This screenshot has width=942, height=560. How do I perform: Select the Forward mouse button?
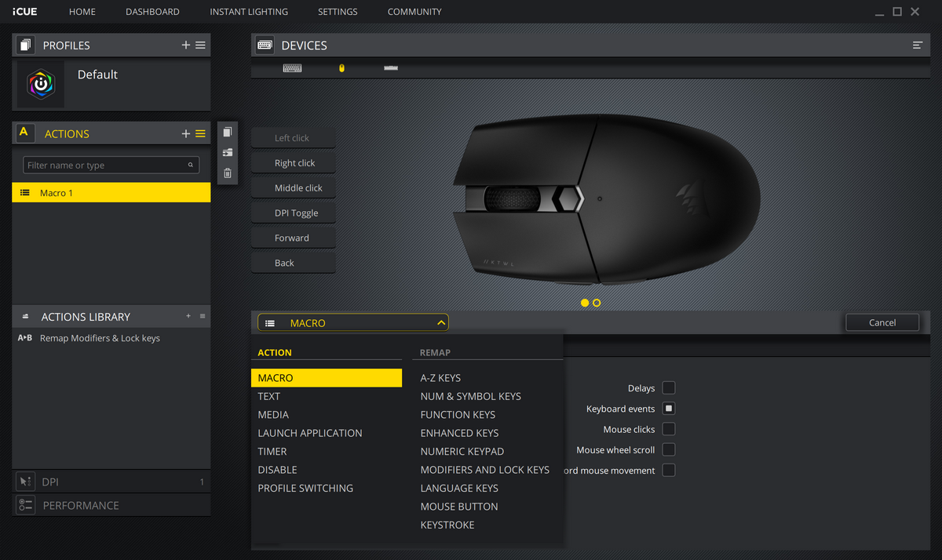(x=293, y=238)
